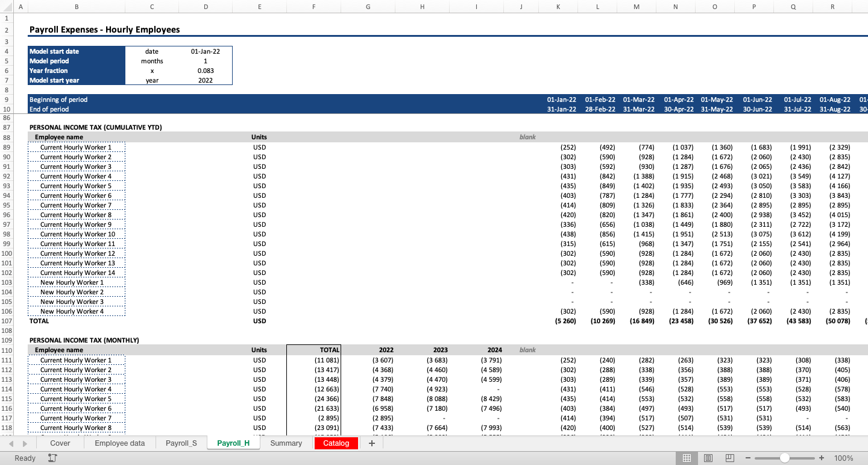
Task: Click 'PERSONAL INCOME TAX (CUMULATIVE YTD)' heading
Action: pos(96,127)
